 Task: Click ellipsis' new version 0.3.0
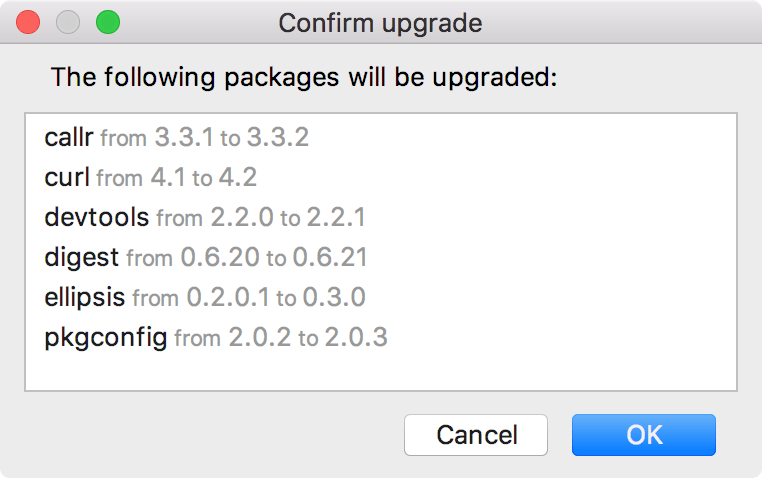coord(333,297)
